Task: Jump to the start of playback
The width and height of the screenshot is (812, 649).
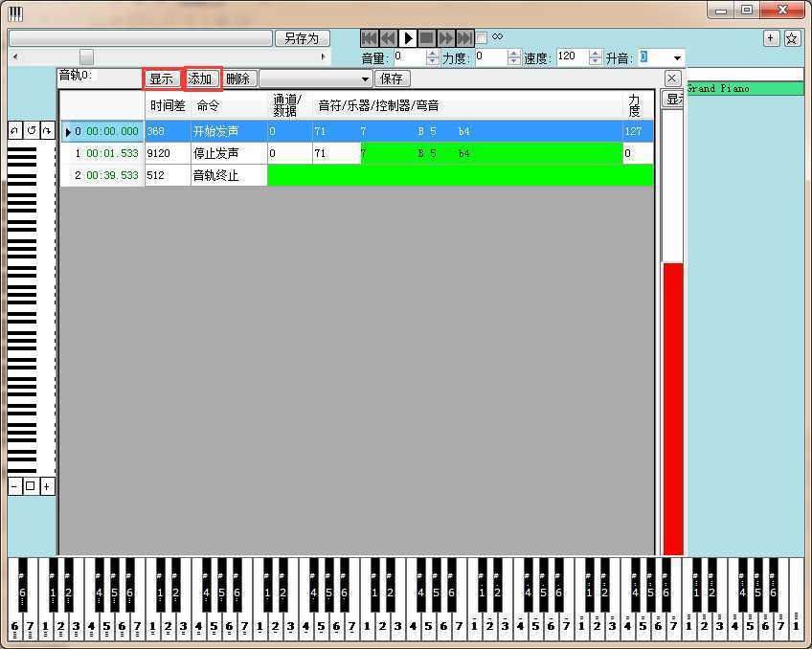Action: tap(370, 37)
